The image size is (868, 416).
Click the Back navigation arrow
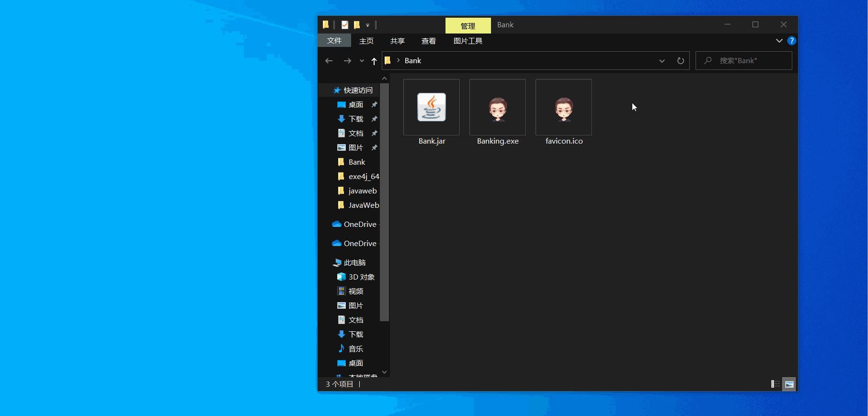pyautogui.click(x=329, y=61)
